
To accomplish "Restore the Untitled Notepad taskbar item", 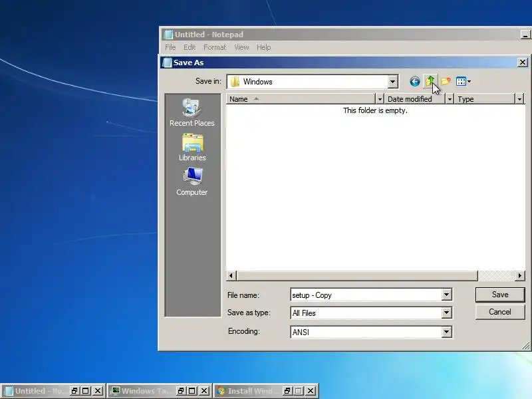I will click(x=74, y=391).
